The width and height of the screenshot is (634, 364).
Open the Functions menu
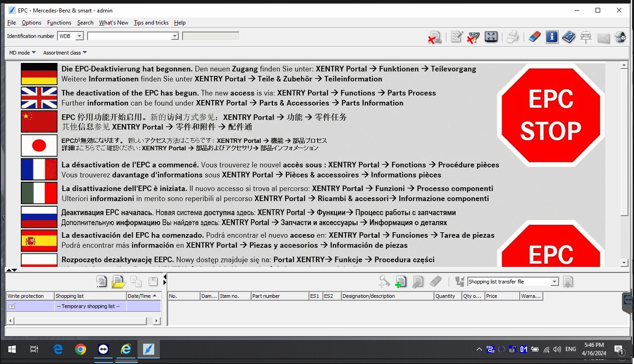(59, 23)
